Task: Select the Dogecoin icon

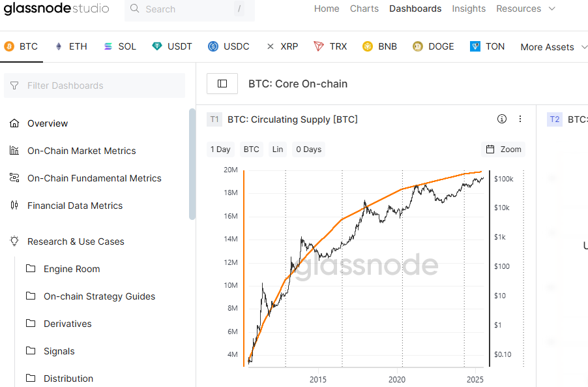Action: point(418,46)
